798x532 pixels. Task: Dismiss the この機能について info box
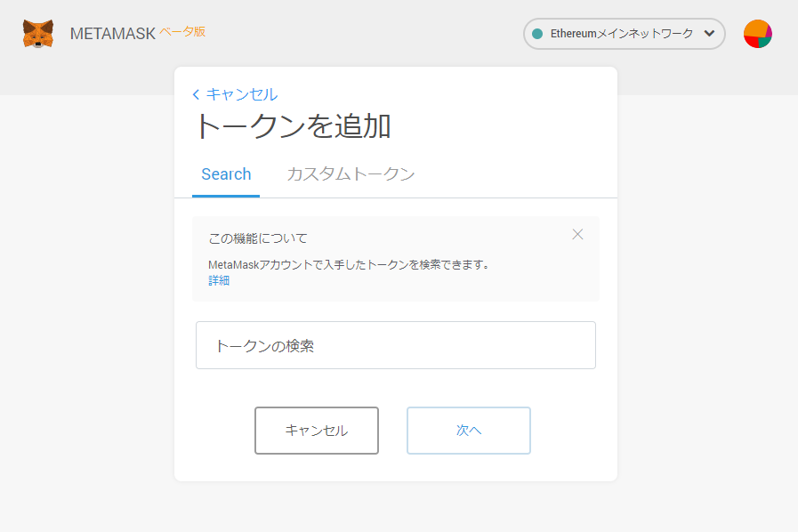pyautogui.click(x=577, y=235)
